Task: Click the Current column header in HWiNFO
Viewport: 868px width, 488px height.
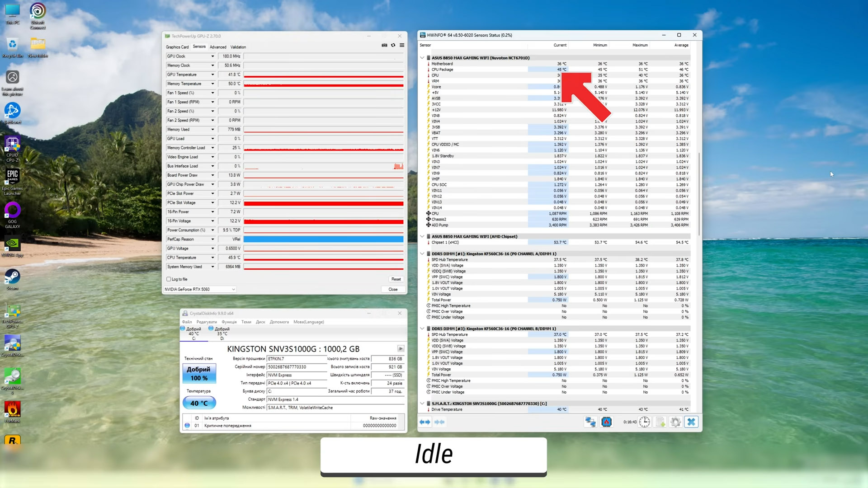Action: (x=560, y=45)
